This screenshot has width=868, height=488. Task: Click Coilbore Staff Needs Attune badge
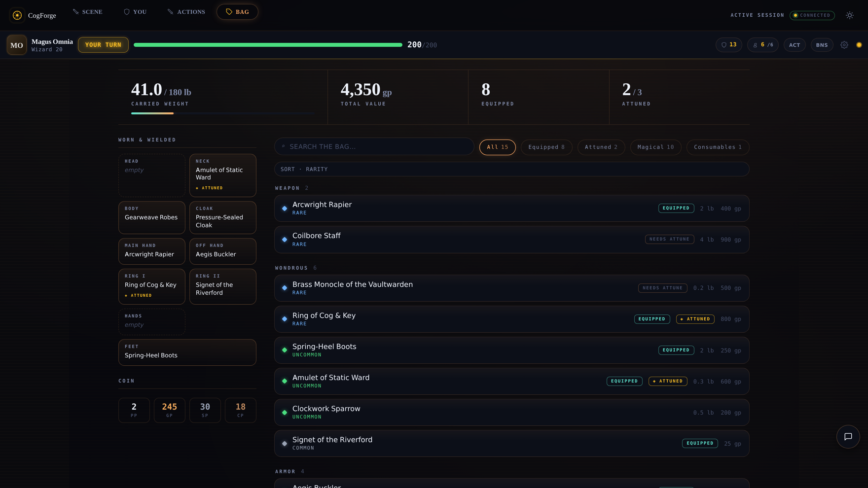click(670, 239)
